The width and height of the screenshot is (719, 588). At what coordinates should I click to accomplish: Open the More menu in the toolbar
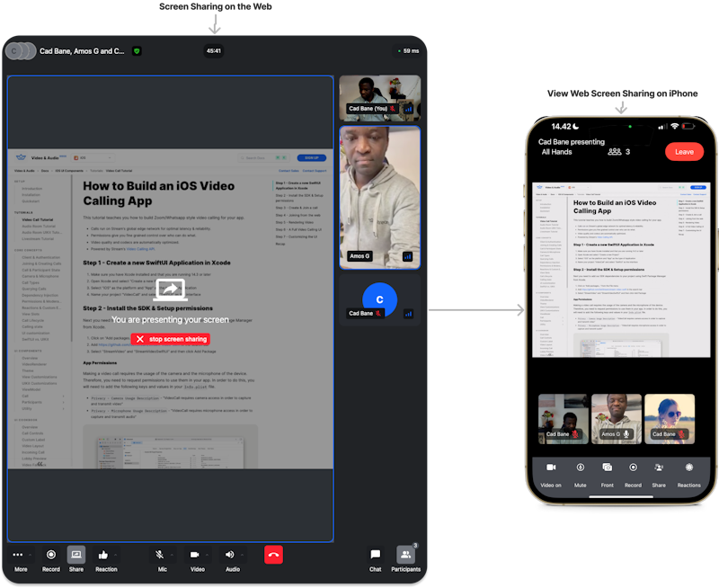coord(18,555)
